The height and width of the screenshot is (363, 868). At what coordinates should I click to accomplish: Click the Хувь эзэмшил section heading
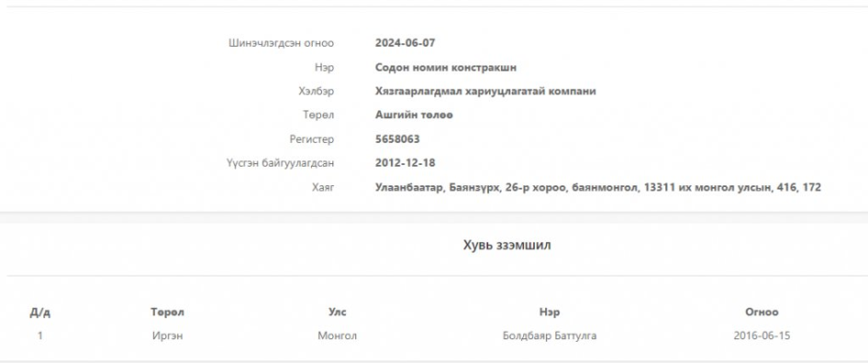click(x=507, y=245)
